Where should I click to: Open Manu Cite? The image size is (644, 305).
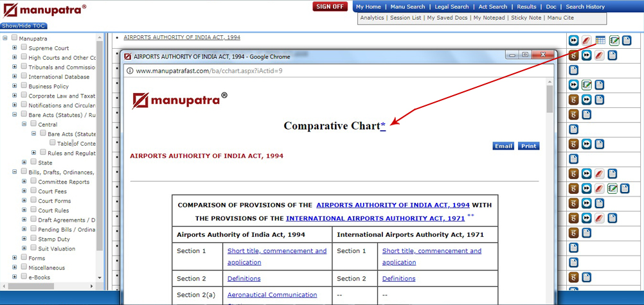point(560,18)
